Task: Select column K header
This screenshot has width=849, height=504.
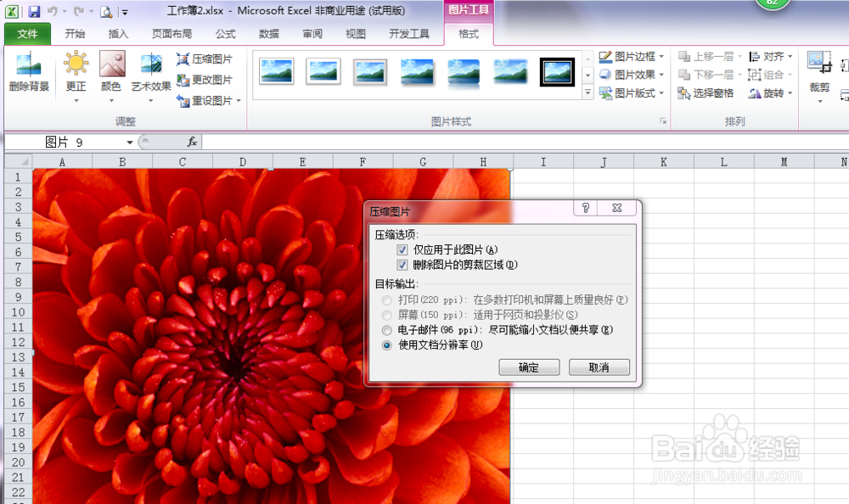Action: pos(663,161)
